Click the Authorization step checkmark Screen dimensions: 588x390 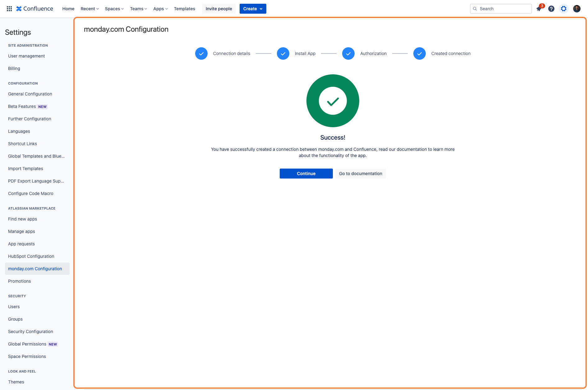pyautogui.click(x=348, y=53)
